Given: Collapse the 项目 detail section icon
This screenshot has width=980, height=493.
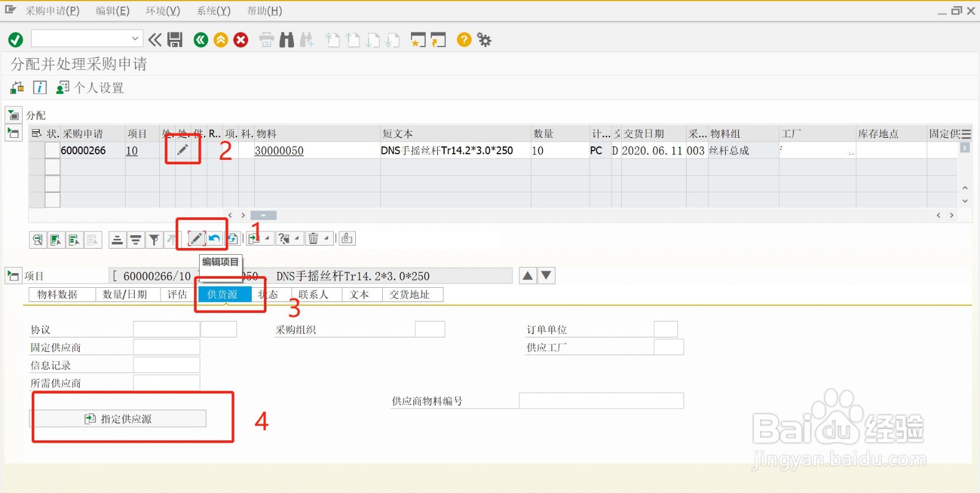Looking at the screenshot, I should [x=13, y=276].
